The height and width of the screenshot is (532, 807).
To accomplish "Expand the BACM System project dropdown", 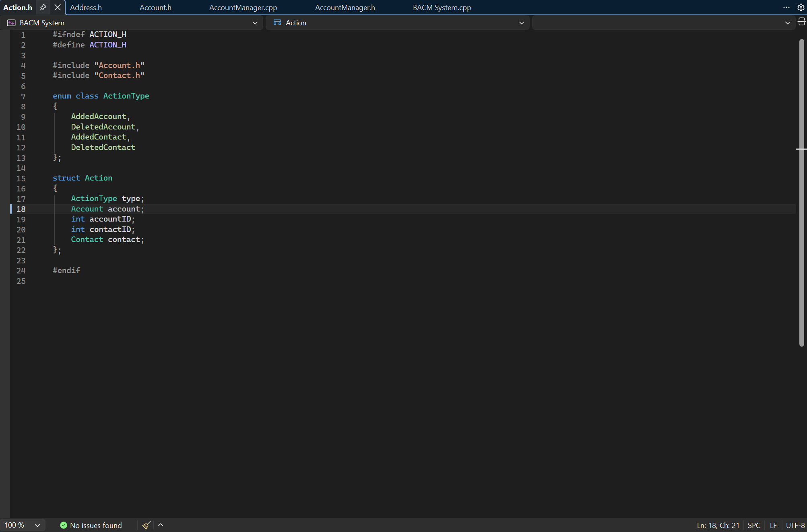I will point(255,23).
